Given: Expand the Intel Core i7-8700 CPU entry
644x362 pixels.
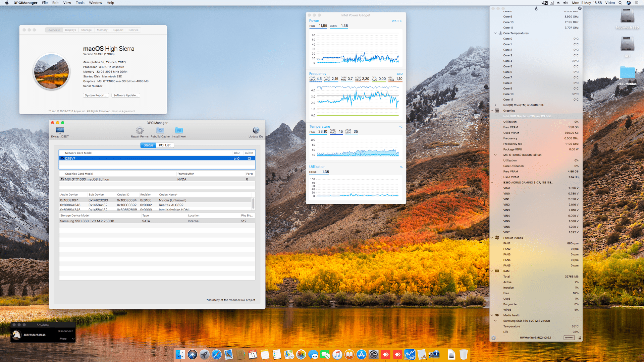Looking at the screenshot, I should (495, 105).
